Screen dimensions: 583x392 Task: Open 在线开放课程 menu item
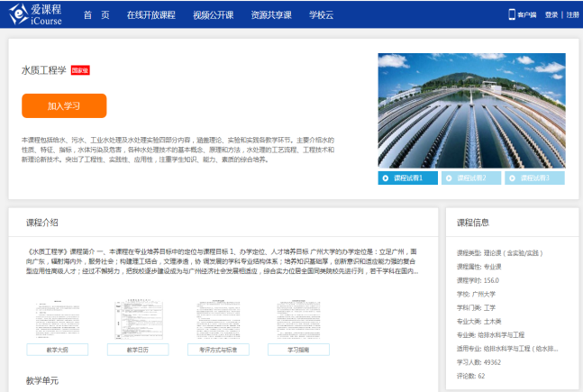[150, 14]
